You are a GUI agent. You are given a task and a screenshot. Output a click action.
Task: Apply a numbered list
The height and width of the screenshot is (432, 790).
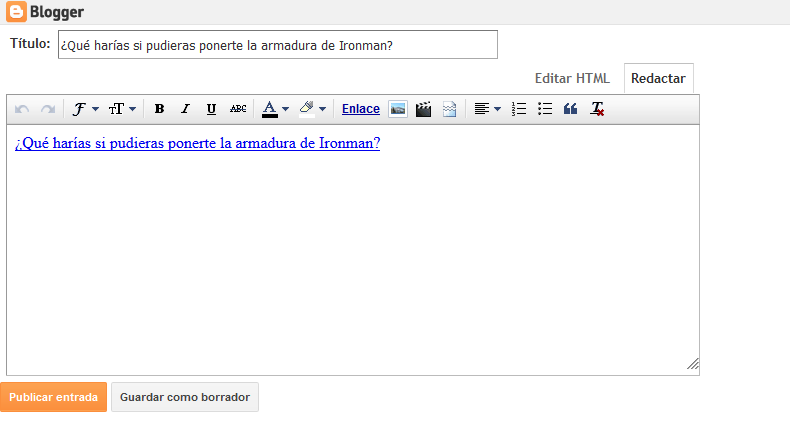pos(519,109)
